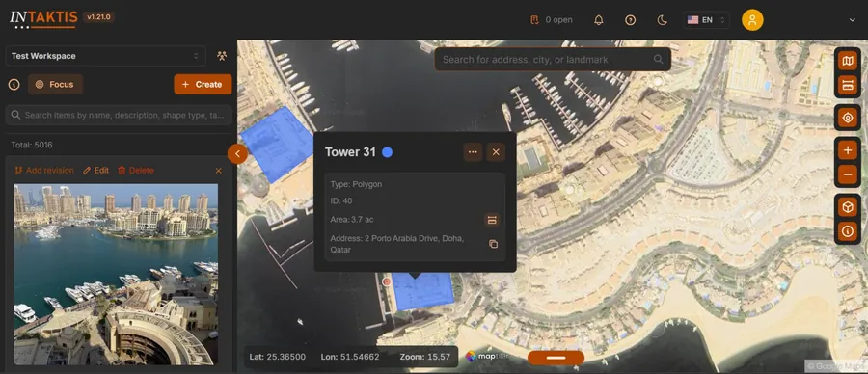Click the info icon beside Focus
Viewport: 868px width, 374px height.
(14, 85)
